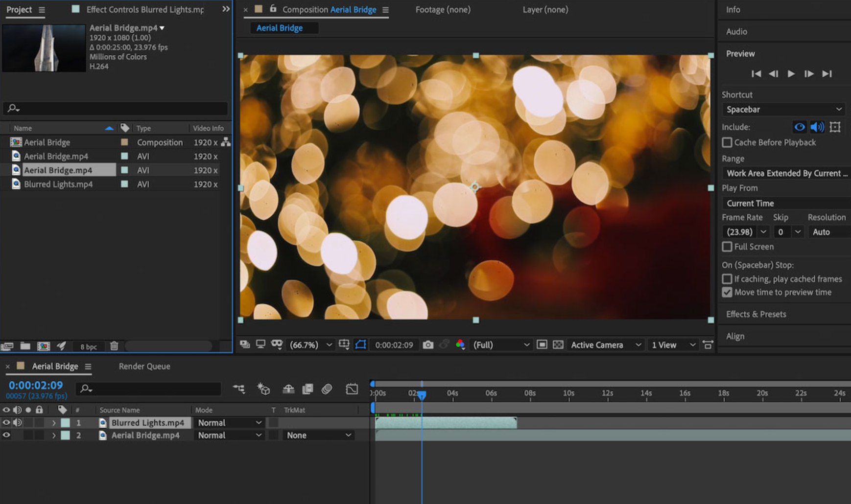Open Graph Editor icon in timeline
The height and width of the screenshot is (504, 851).
pos(352,389)
